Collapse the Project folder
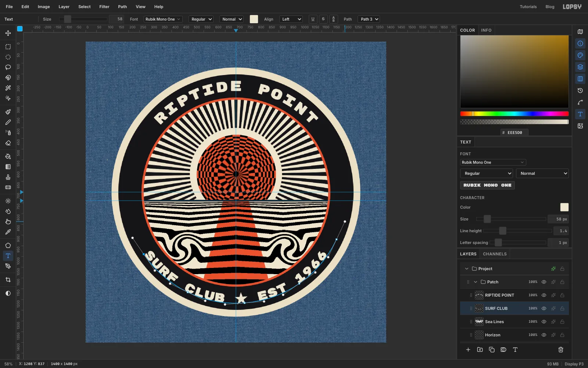Viewport: 588px width, 368px height. (x=467, y=269)
